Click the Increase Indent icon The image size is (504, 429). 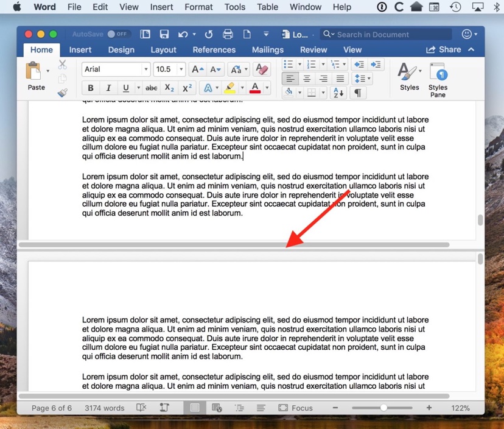coord(376,65)
